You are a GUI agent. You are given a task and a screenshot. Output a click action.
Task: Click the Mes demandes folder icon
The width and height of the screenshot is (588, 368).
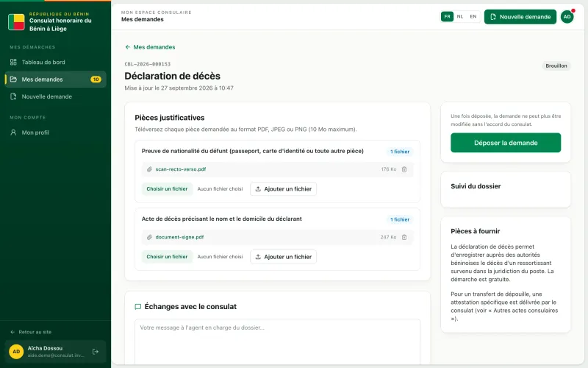pos(13,79)
